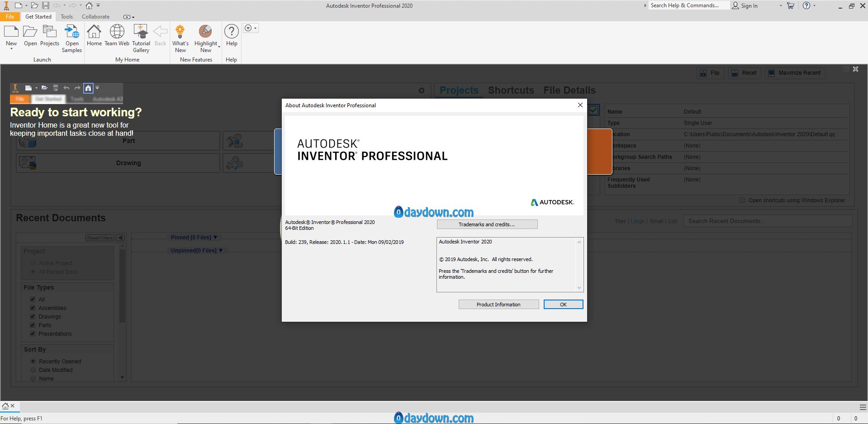Expand the Pinned files section
This screenshot has height=424, width=868.
pyautogui.click(x=215, y=238)
